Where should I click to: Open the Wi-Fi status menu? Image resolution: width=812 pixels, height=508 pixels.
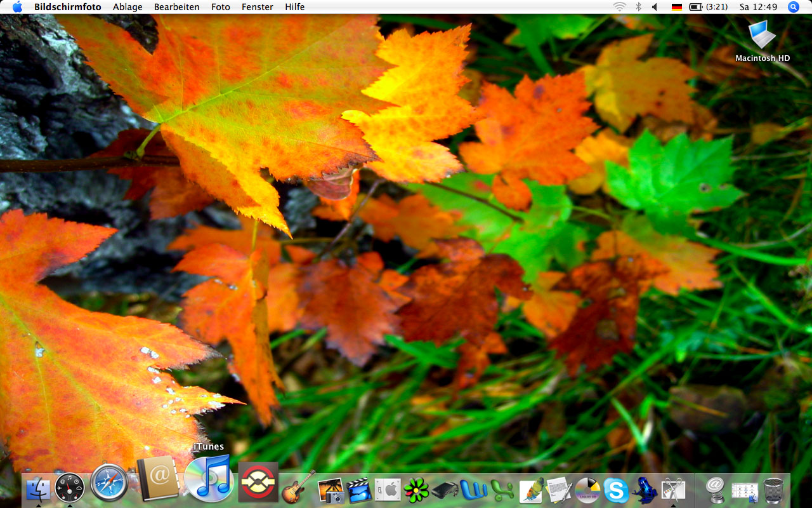[619, 7]
